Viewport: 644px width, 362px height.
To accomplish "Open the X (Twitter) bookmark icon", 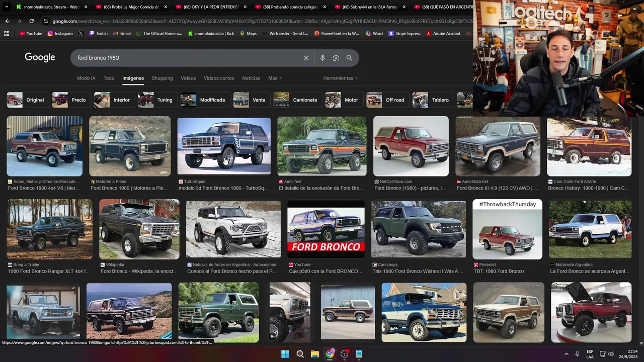I will click(80, 34).
